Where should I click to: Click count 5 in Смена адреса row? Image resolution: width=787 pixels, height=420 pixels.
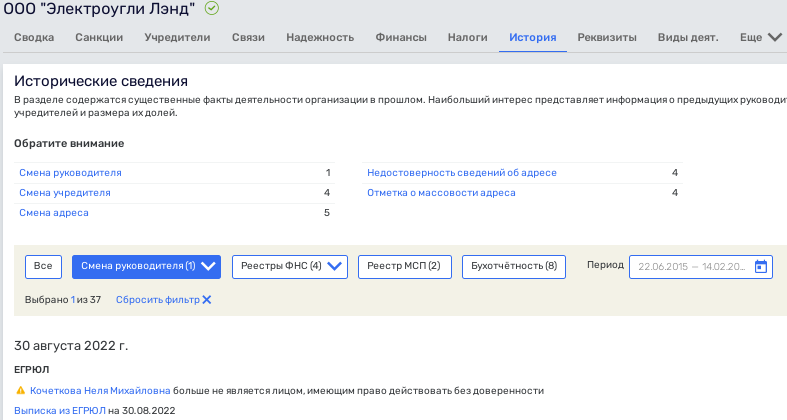pyautogui.click(x=327, y=213)
